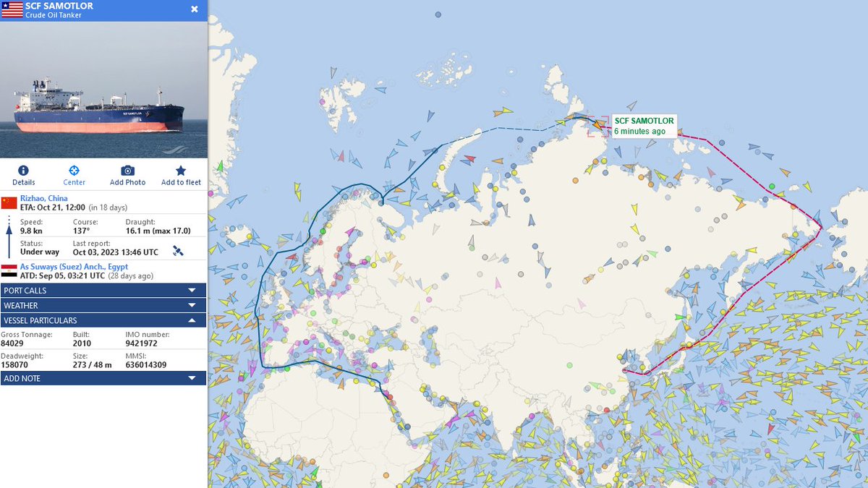
Task: Click the IMO number 9421972
Action: click(142, 343)
